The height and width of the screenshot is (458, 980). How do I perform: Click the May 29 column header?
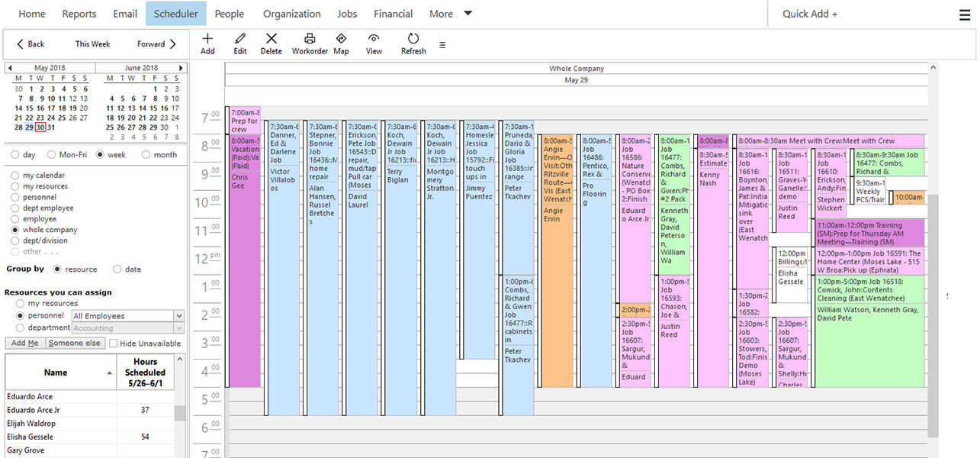(577, 80)
